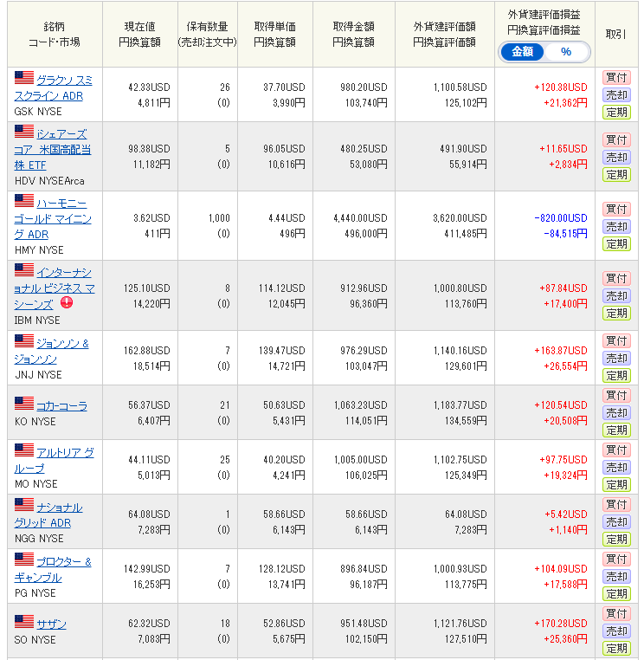Viewport: 644px width, 660px height.
Task: Click 売却 button for KO
Action: coord(616,413)
